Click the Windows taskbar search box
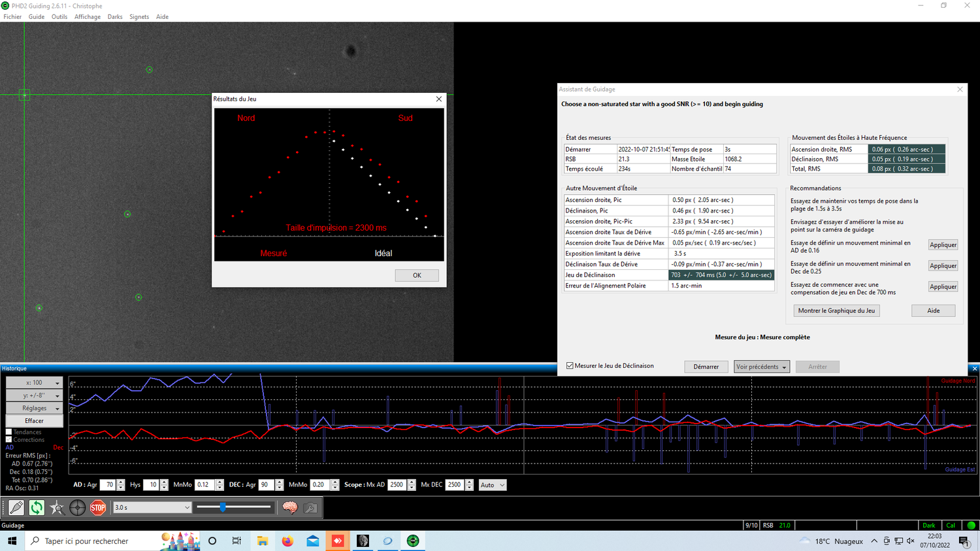The image size is (980, 551). 112,541
